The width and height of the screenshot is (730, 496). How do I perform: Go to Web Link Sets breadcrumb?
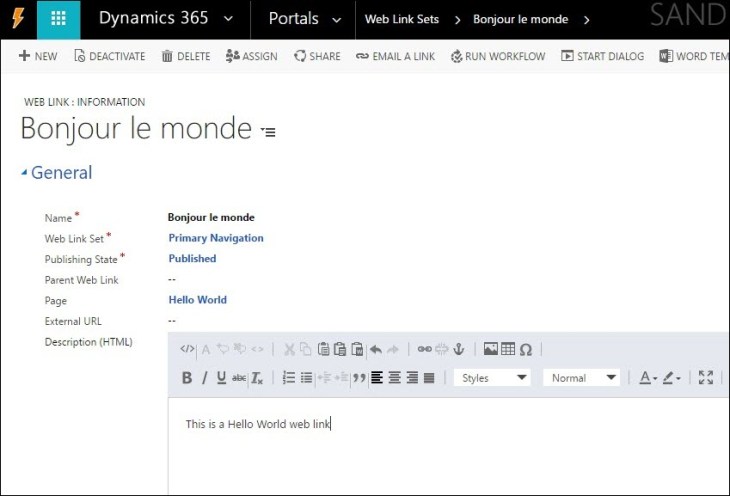[402, 19]
